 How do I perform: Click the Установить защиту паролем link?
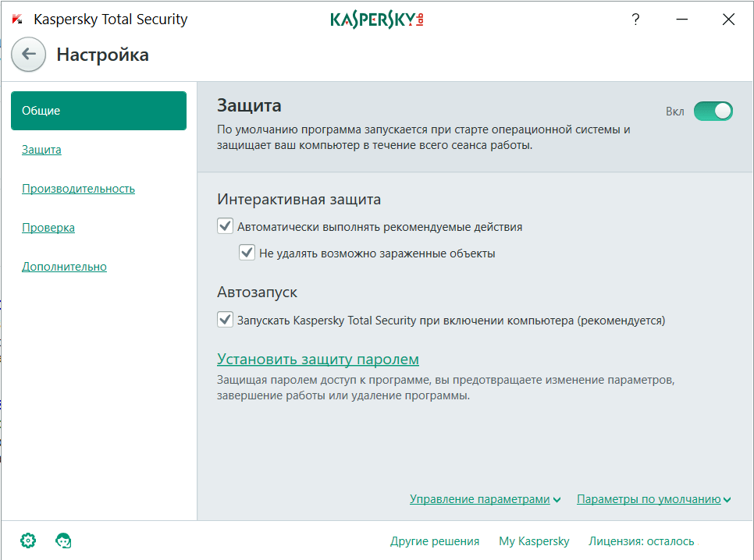(x=318, y=359)
